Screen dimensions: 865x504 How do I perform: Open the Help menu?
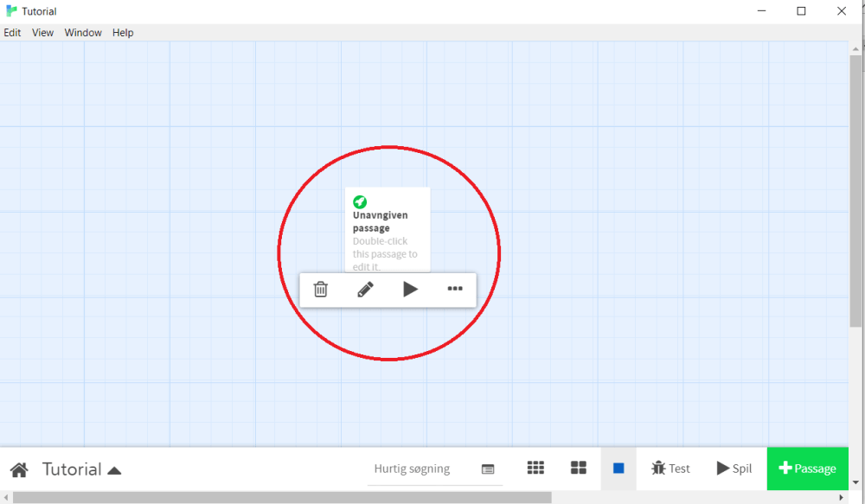(122, 32)
